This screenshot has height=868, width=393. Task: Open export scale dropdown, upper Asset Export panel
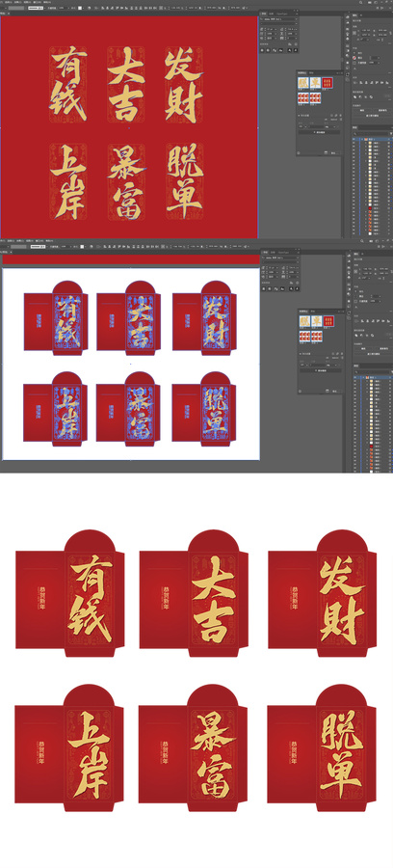(305, 126)
